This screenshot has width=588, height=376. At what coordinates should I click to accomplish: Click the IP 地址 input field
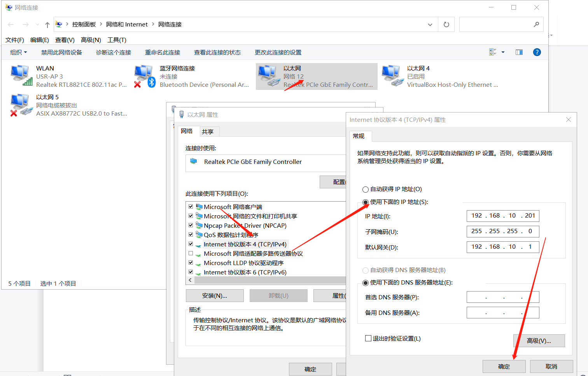click(x=503, y=216)
